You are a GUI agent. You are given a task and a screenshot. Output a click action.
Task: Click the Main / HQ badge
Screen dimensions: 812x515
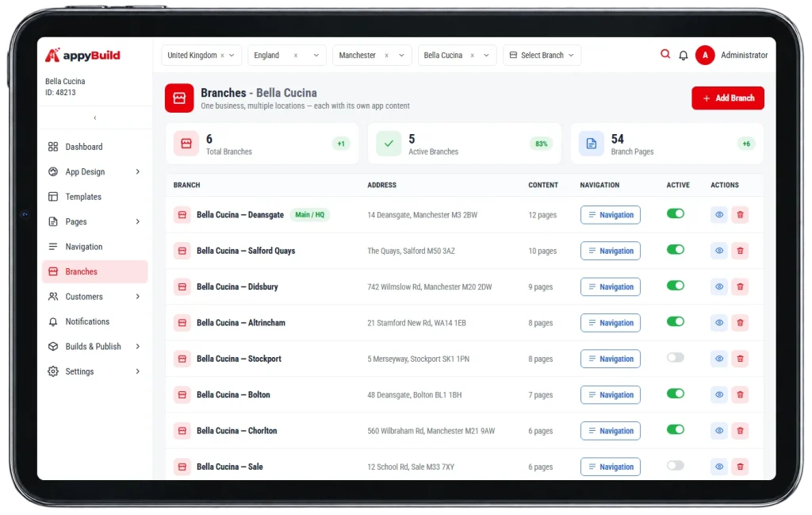310,214
